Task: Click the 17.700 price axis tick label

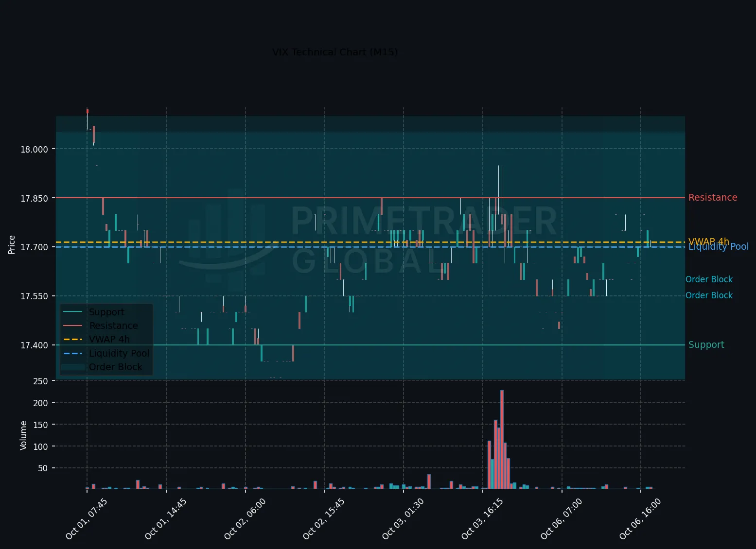Action: click(x=34, y=247)
